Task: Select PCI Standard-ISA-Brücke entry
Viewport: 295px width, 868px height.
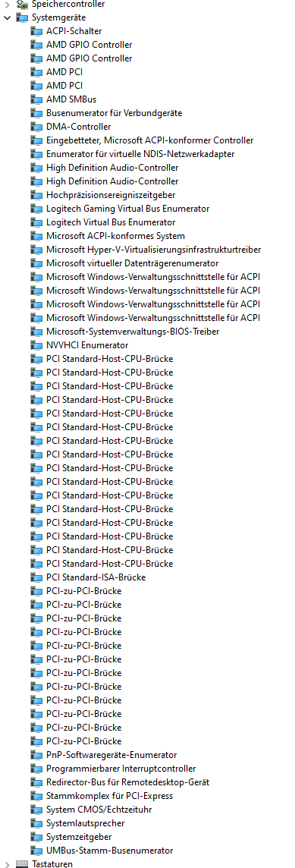Action: 96,577
